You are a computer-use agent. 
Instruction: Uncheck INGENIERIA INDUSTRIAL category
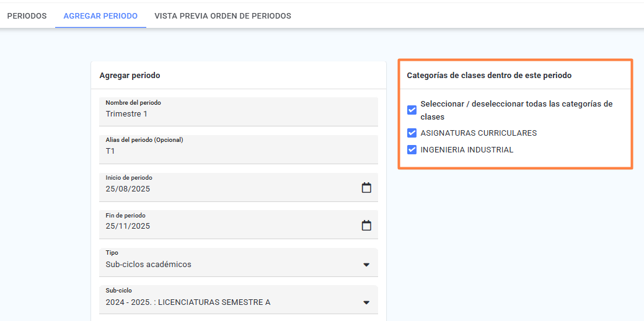pos(412,150)
